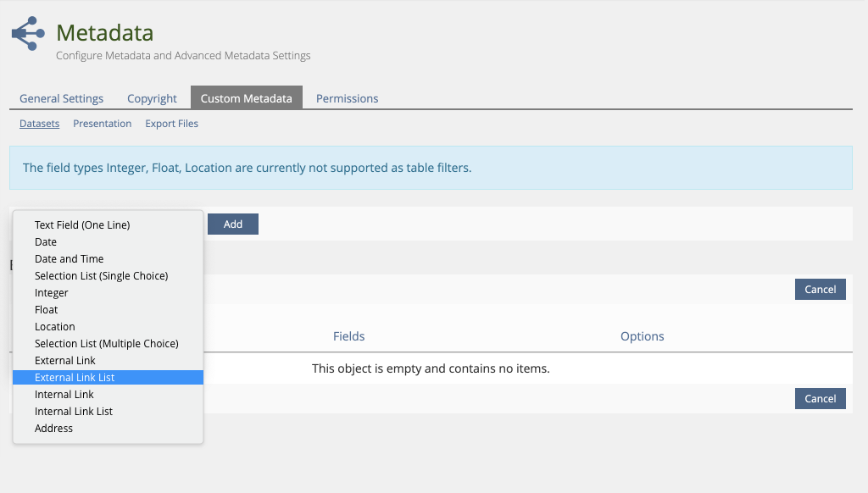Open the General Settings tab
The width and height of the screenshot is (868, 493).
[x=61, y=98]
